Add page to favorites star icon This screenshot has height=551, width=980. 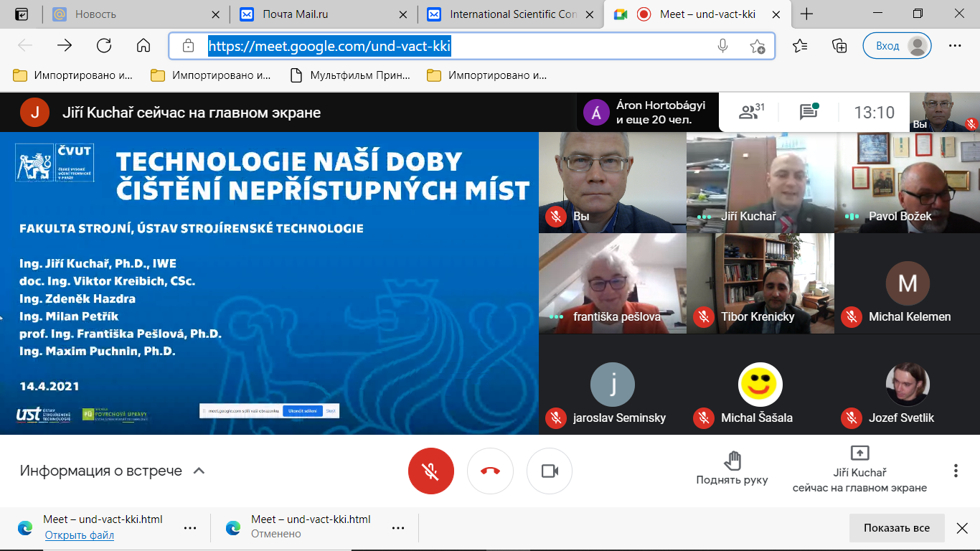[757, 46]
